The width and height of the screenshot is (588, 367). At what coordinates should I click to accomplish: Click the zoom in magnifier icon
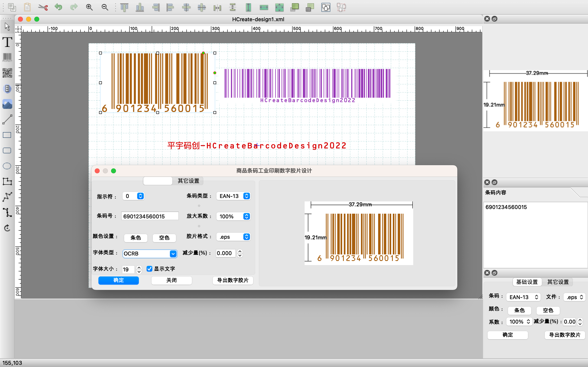tap(89, 7)
